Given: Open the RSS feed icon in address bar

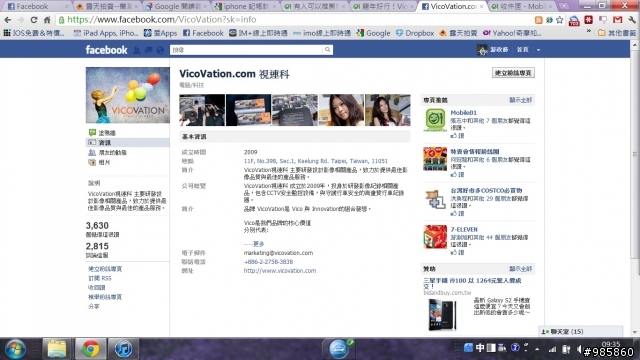Looking at the screenshot, I should pos(539,20).
